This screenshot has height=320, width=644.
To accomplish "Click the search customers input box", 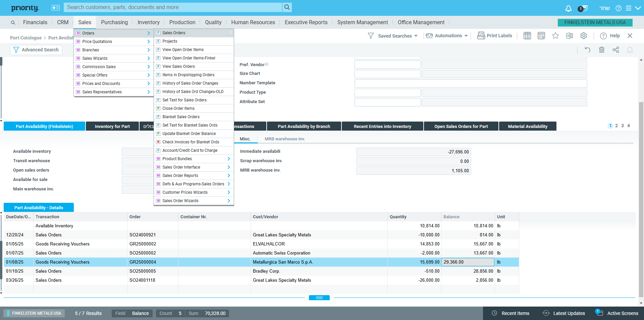I will tap(173, 7).
